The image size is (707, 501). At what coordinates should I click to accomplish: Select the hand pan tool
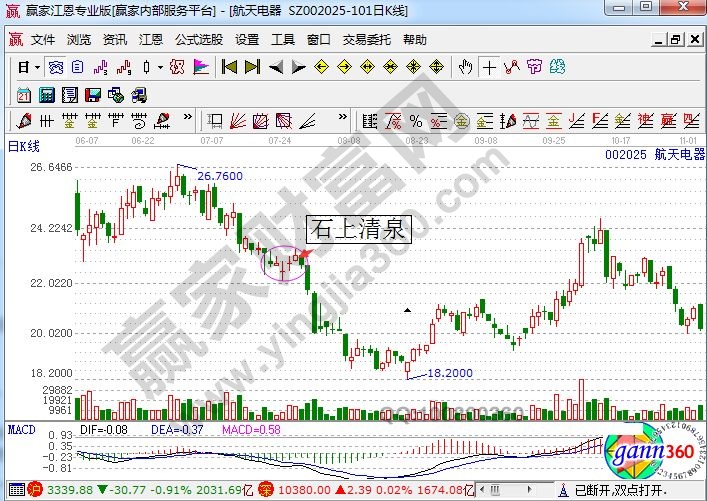[465, 68]
